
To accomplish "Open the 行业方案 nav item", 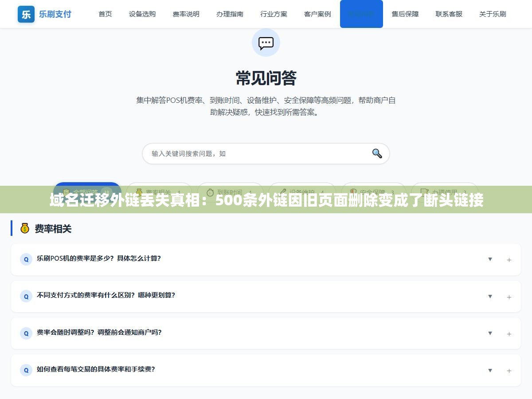I will tap(274, 14).
